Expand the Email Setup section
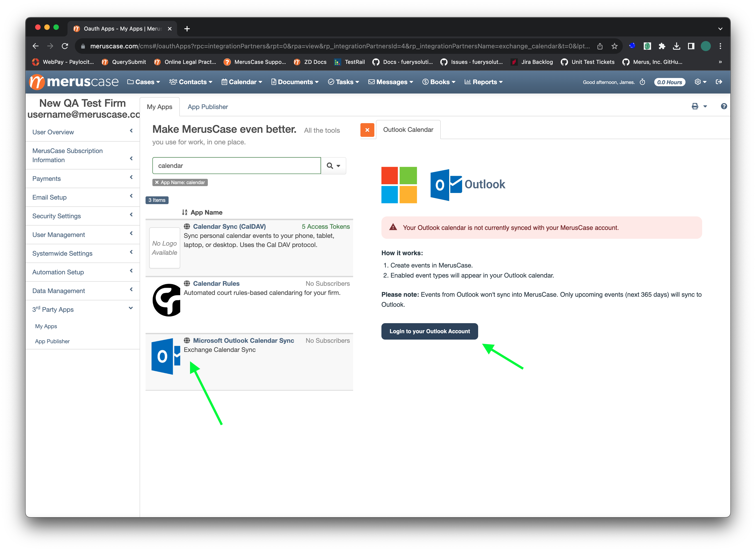756x551 pixels. pos(82,197)
